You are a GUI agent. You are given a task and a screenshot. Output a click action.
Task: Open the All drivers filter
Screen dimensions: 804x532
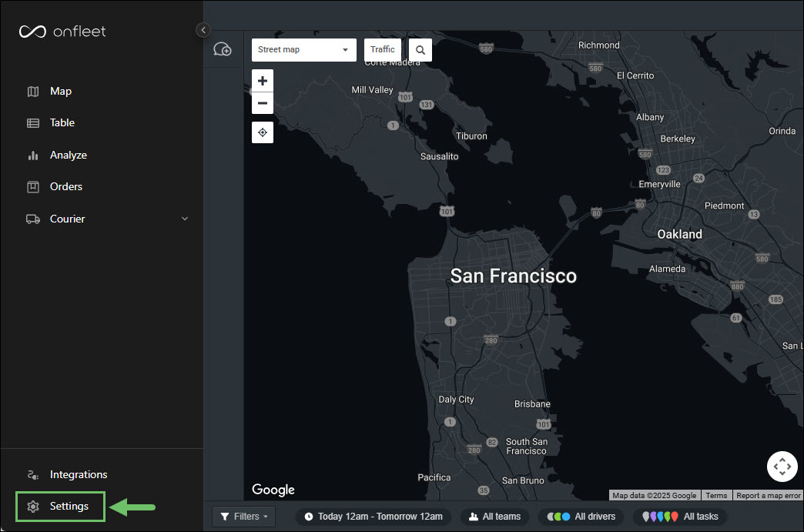tap(581, 517)
